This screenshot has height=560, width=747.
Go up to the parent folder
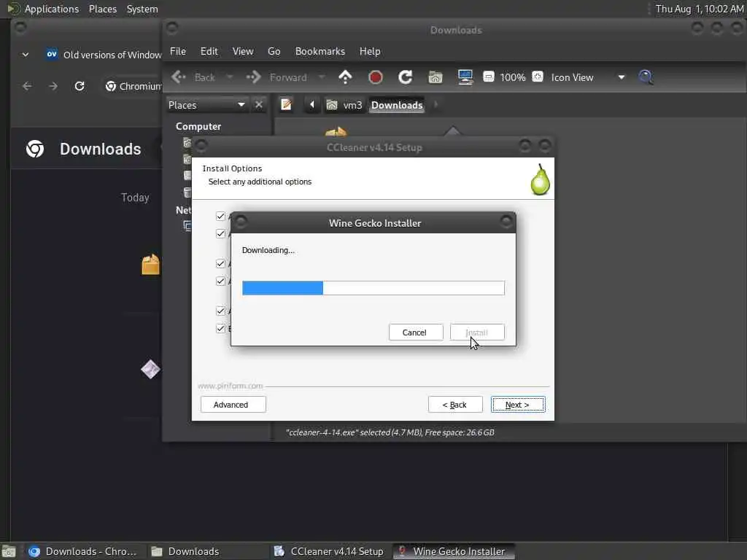(345, 77)
